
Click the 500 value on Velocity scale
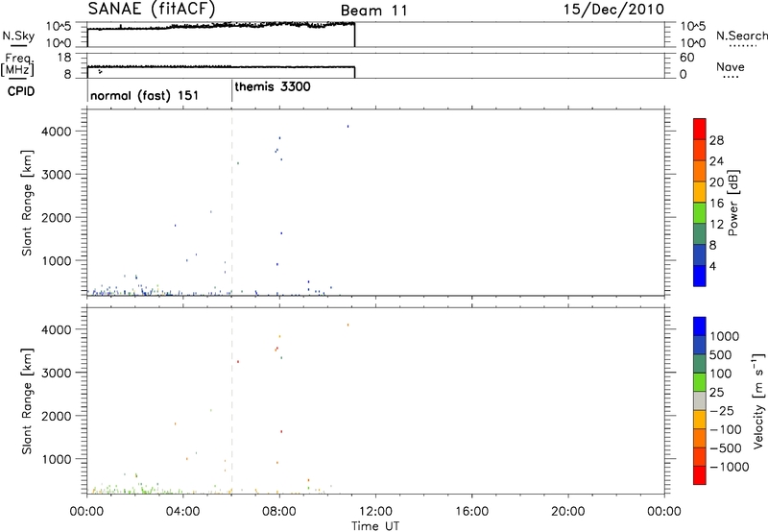(720, 354)
